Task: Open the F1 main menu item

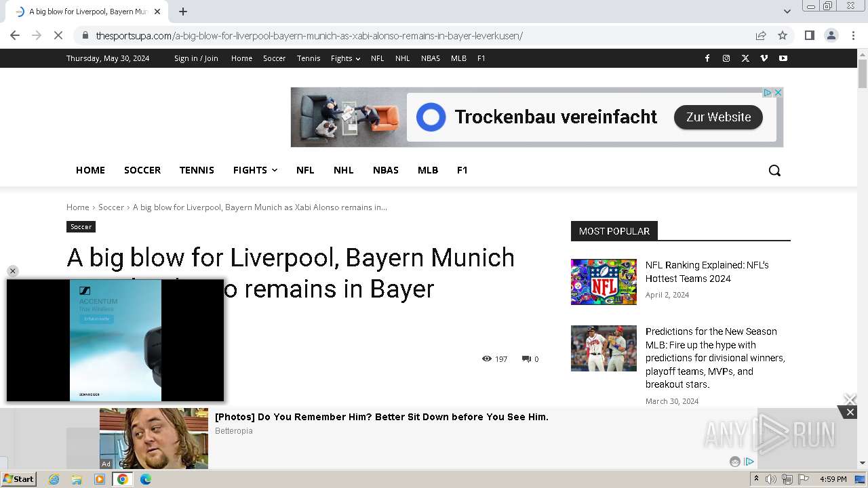Action: point(462,170)
